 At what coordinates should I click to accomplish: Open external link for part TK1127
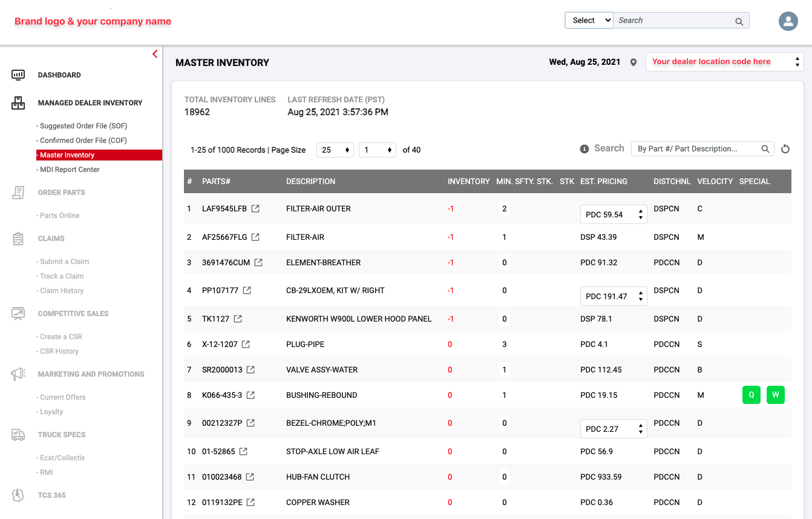click(x=238, y=319)
